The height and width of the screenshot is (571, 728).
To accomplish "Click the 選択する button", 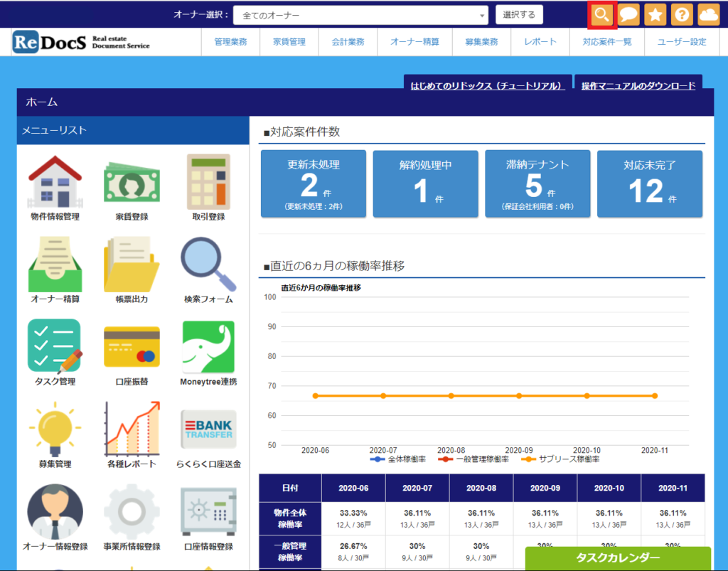I will tap(518, 15).
